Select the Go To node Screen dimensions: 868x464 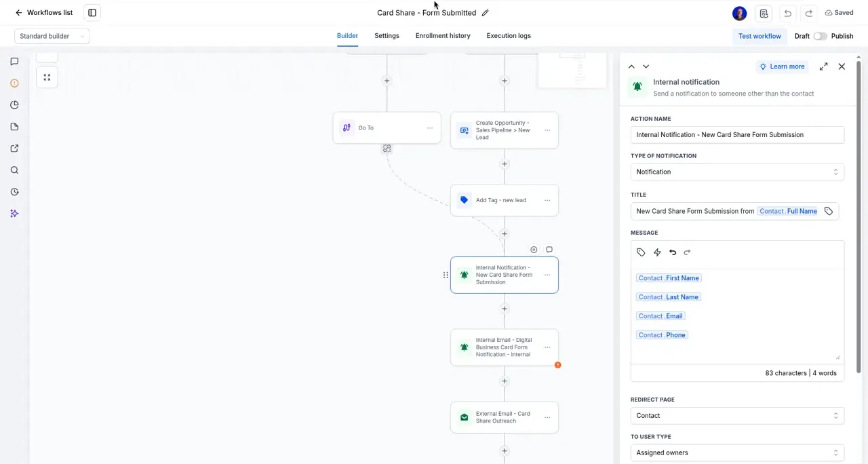387,128
